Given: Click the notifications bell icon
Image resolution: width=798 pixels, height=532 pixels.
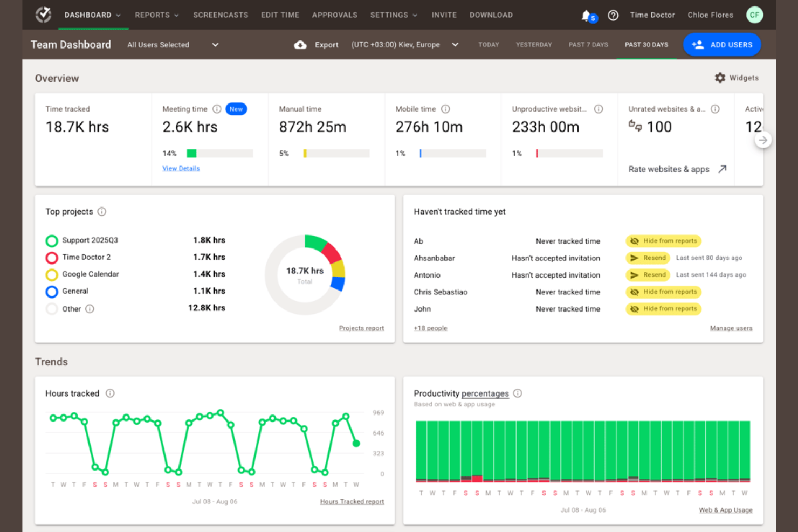Looking at the screenshot, I should (587, 15).
